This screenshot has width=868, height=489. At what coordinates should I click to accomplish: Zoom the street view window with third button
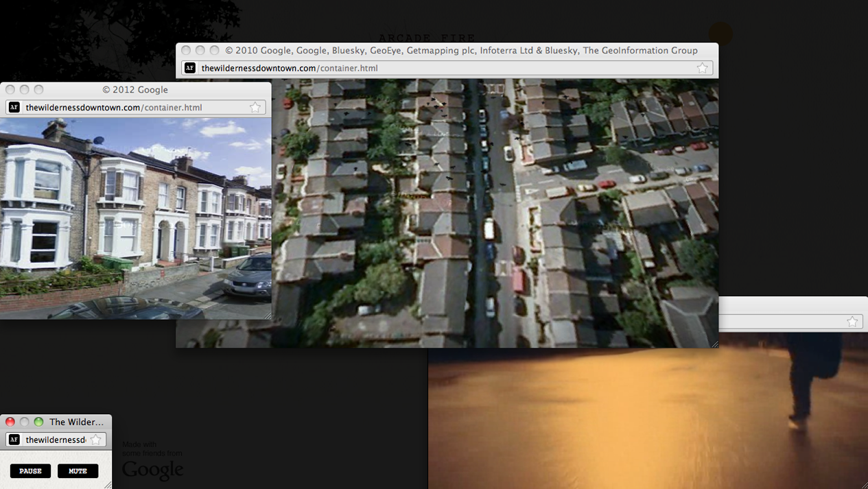(38, 90)
